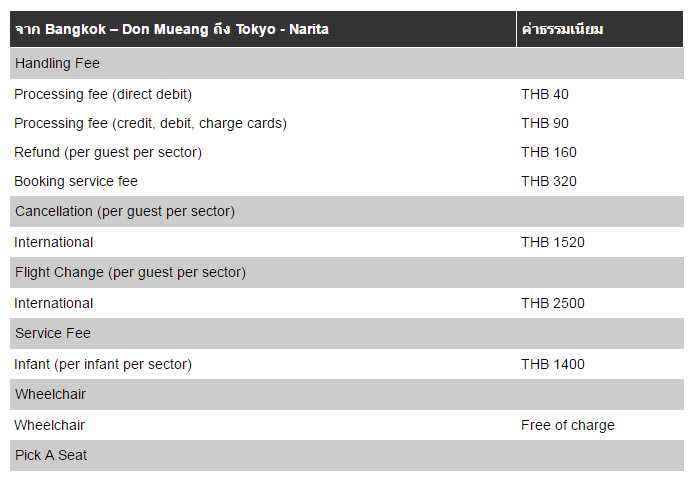
Task: Click the THB 40 fee value
Action: [x=545, y=94]
